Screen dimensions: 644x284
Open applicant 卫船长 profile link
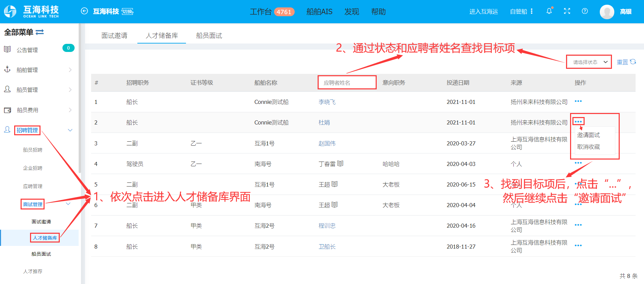[327, 247]
